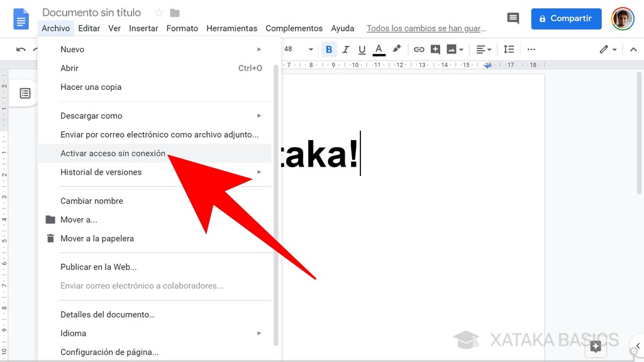Open the editing mode pencil dropdown
Screen dimensions: 644x362
(608, 49)
